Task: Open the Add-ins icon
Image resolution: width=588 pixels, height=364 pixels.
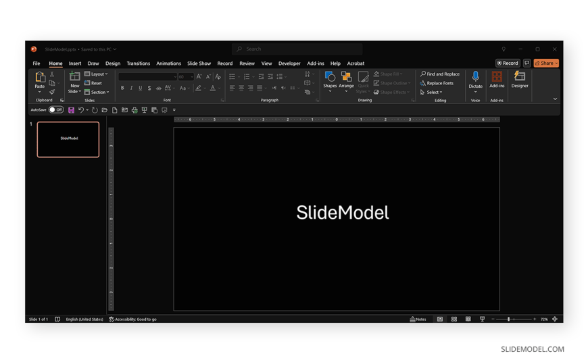Action: click(497, 76)
